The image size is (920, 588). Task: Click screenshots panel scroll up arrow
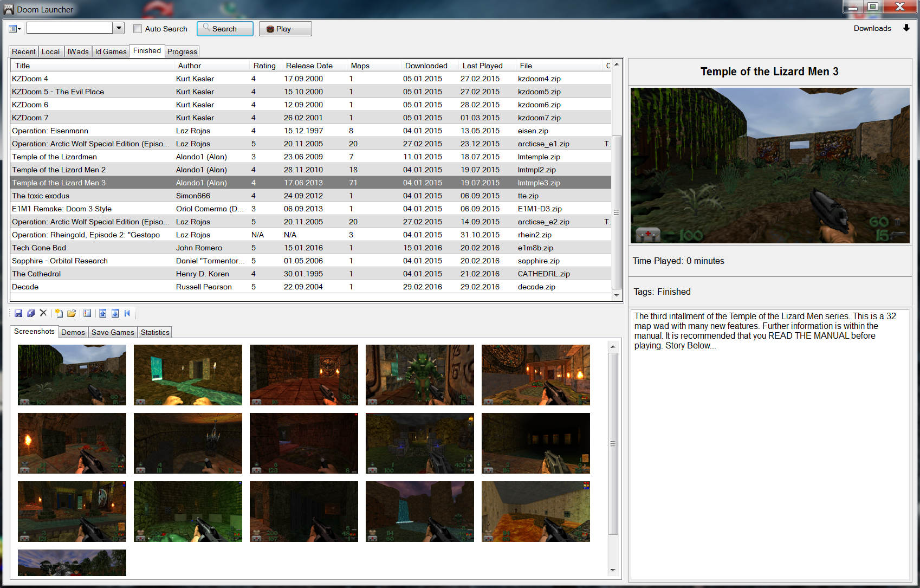(613, 346)
